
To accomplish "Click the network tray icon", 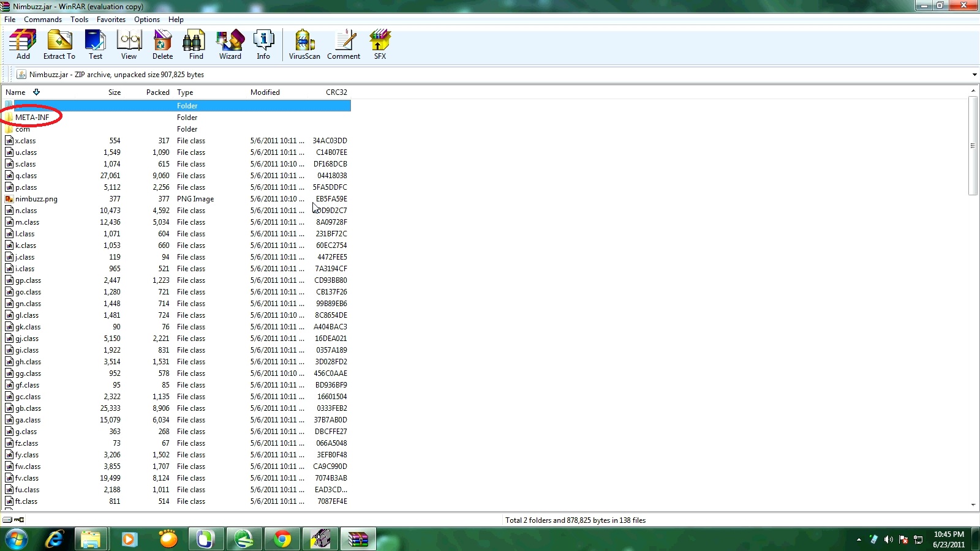I will pos(918,539).
